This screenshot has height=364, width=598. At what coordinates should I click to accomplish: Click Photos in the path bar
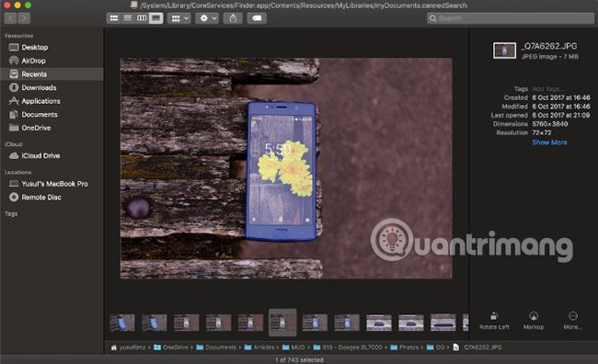[404, 347]
